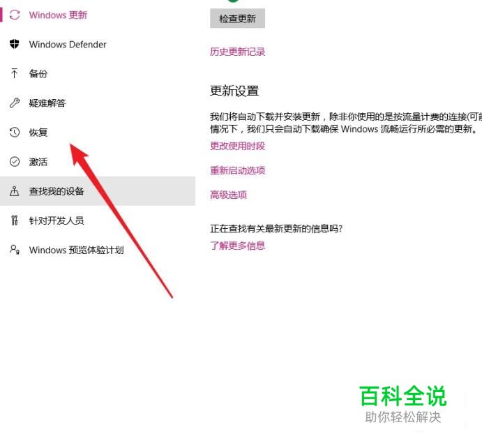Open the 恢复 settings page

(x=98, y=132)
